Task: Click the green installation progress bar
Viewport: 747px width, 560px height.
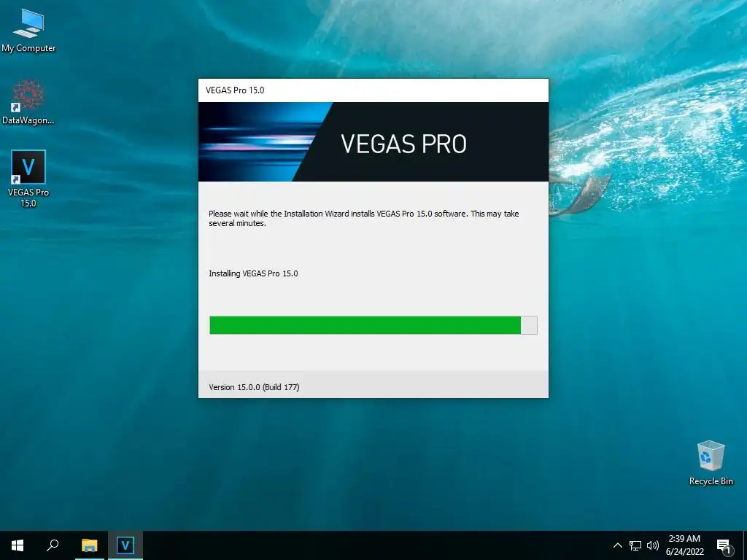Action: 373,325
